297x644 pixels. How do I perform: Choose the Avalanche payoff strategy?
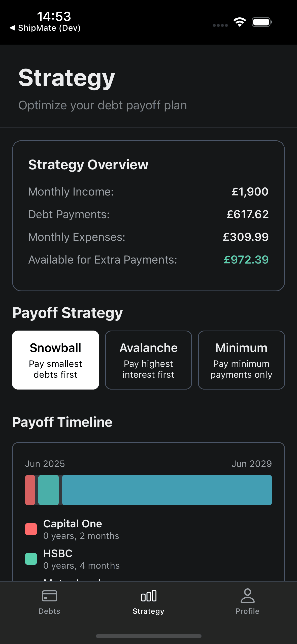148,360
